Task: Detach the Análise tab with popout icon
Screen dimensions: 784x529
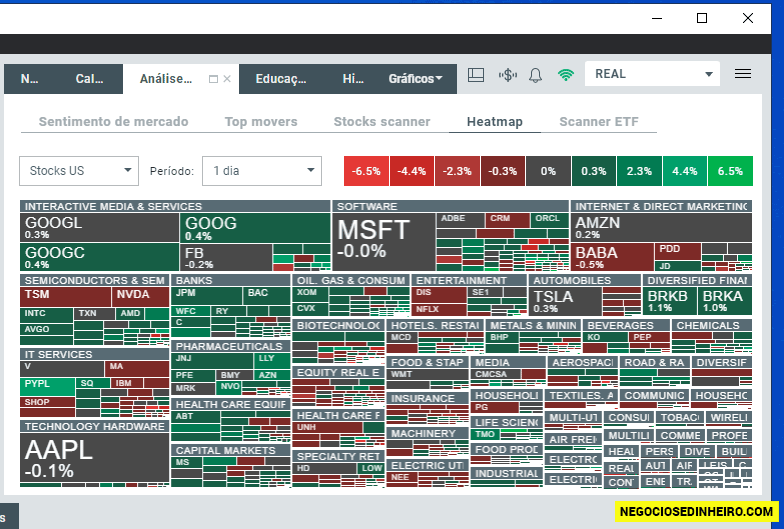Action: coord(213,79)
